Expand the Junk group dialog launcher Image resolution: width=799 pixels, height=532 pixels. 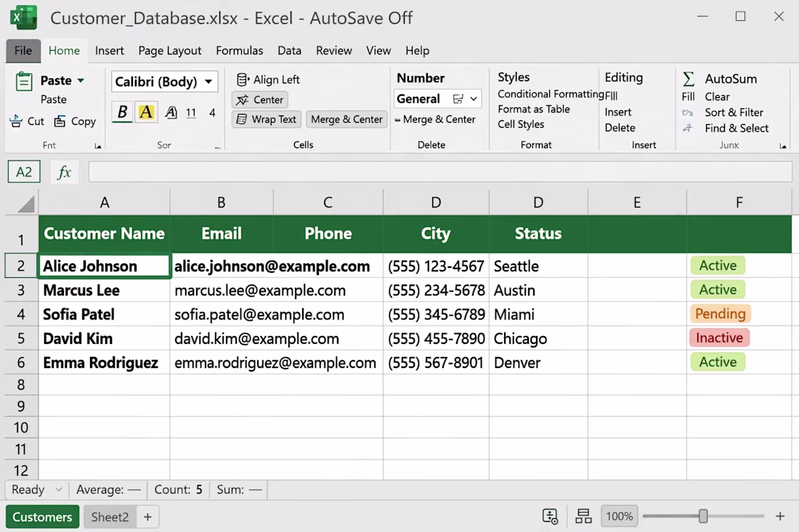[783, 146]
